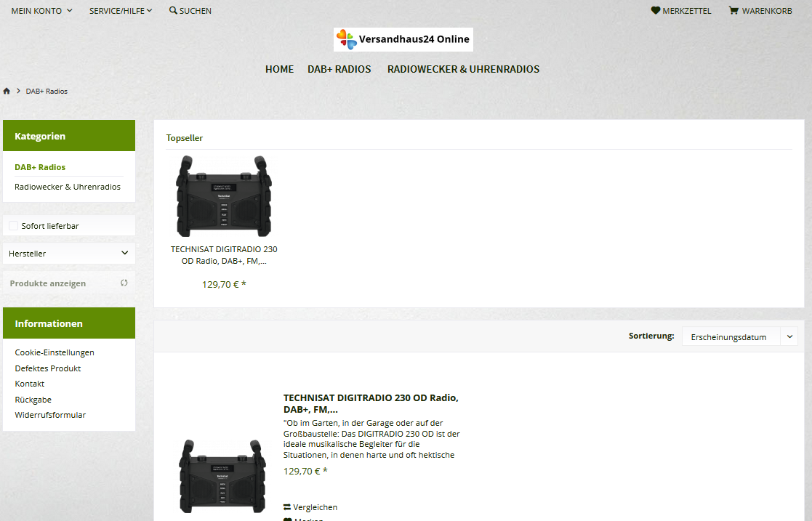Toggle the Sofort lieferbar checkbox
This screenshot has height=521, width=812.
[14, 226]
